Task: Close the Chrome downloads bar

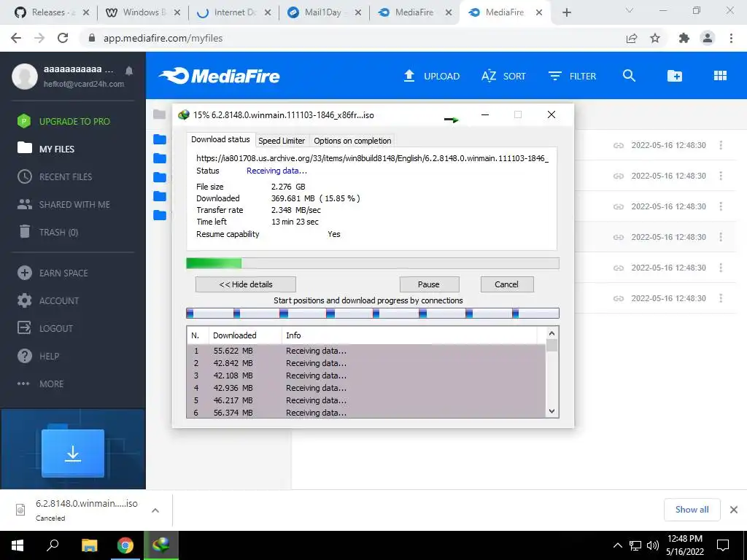Action: coord(734,510)
